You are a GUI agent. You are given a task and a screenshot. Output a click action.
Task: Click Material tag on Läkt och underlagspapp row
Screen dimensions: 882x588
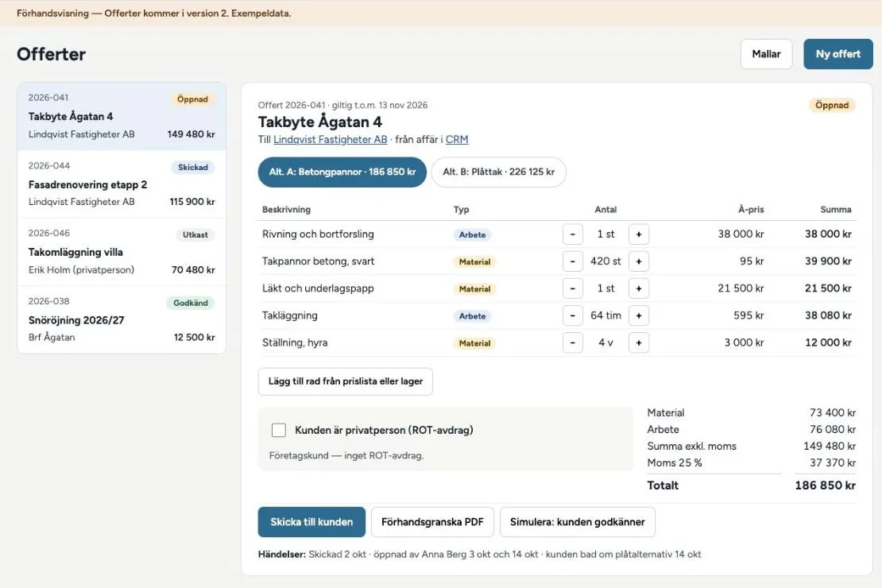tap(474, 288)
